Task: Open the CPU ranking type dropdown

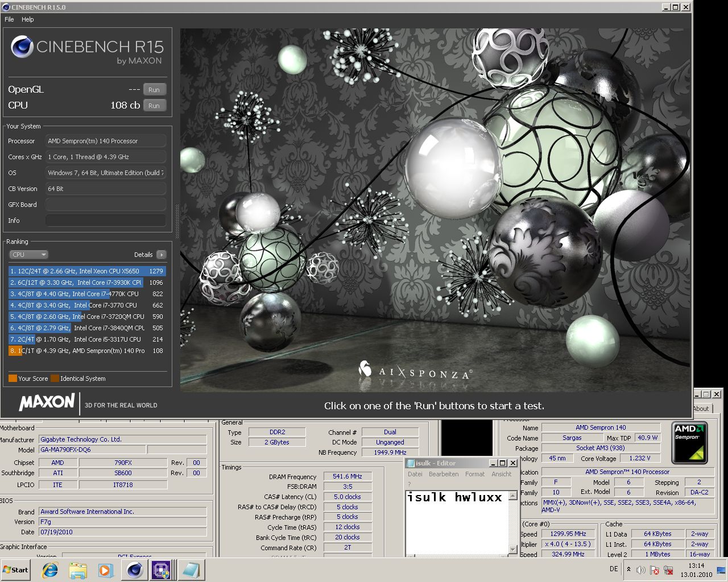Action: 29,255
